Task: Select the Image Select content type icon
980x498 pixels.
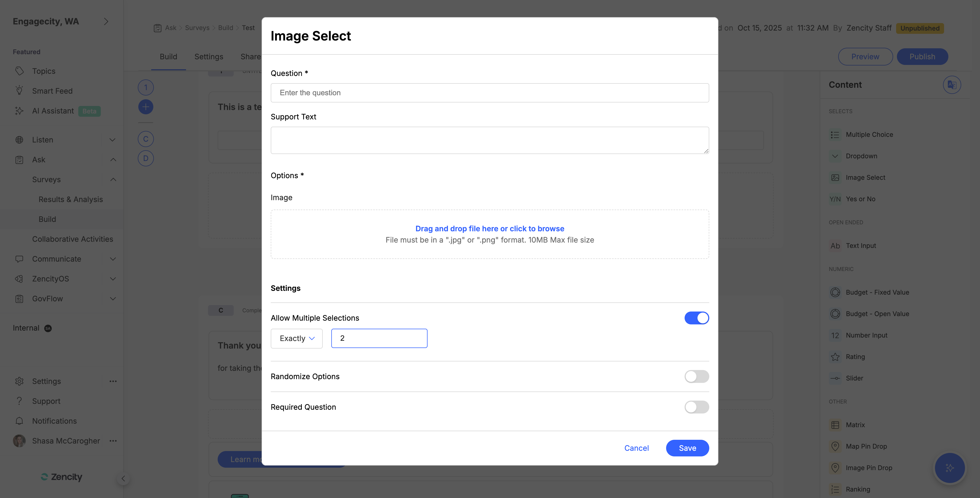Action: 836,177
